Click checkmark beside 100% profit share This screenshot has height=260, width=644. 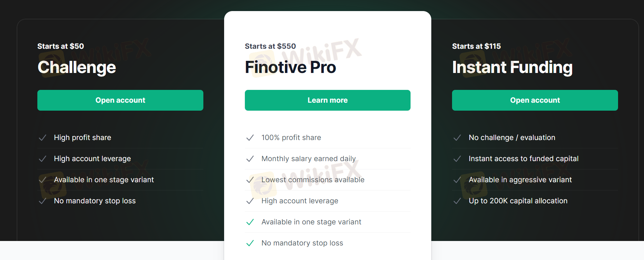tap(250, 138)
